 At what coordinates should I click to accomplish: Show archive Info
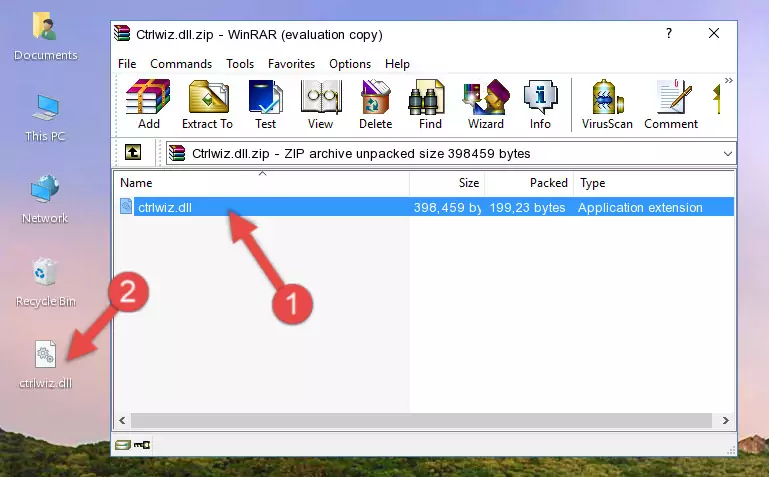(x=540, y=104)
